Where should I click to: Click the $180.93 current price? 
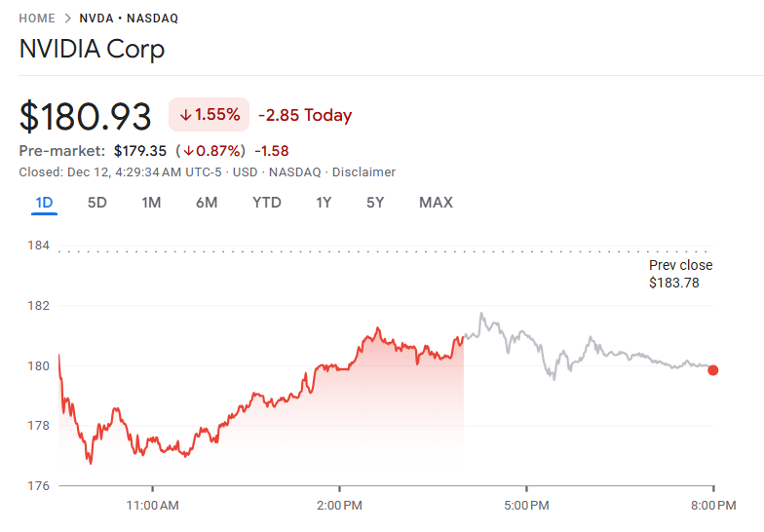[x=86, y=116]
